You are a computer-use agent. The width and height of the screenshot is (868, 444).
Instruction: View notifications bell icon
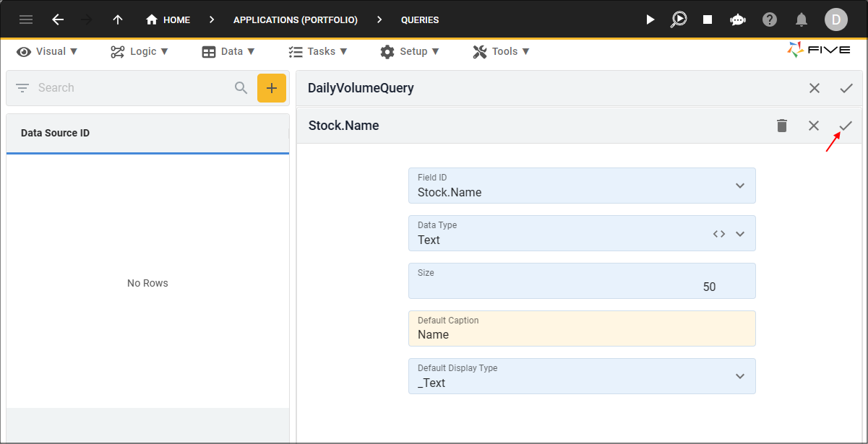coord(802,19)
